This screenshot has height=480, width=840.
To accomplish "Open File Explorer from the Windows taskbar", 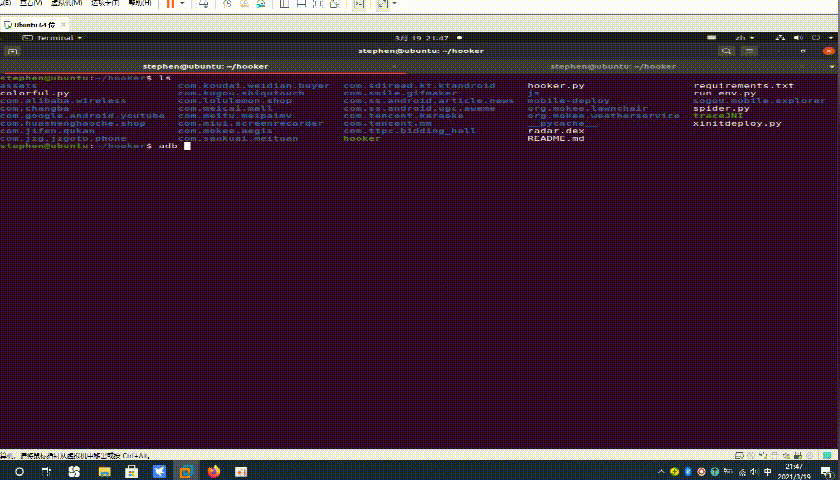I will pyautogui.click(x=103, y=472).
